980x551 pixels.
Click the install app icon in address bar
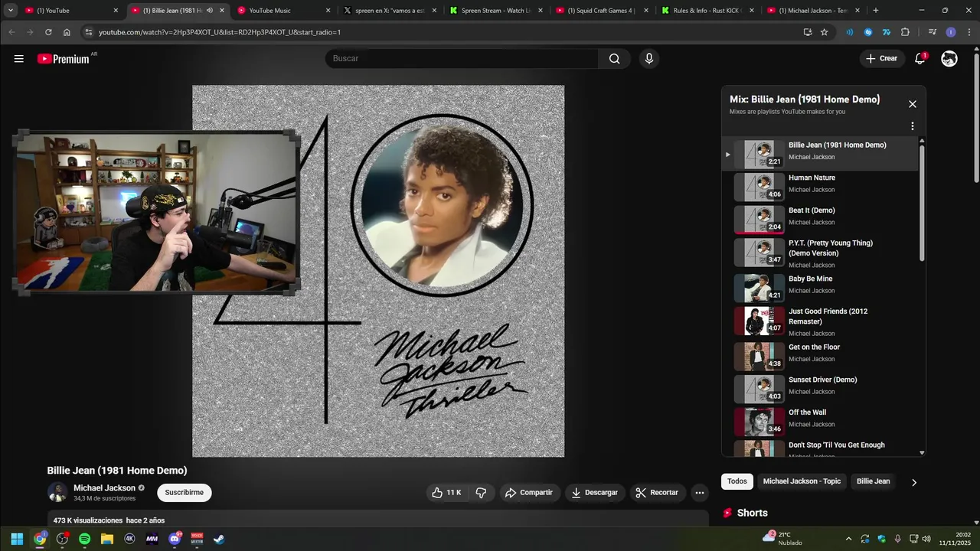coord(807,32)
